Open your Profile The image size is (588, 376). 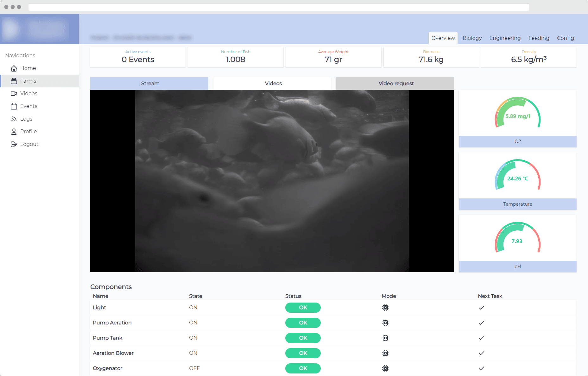[28, 131]
